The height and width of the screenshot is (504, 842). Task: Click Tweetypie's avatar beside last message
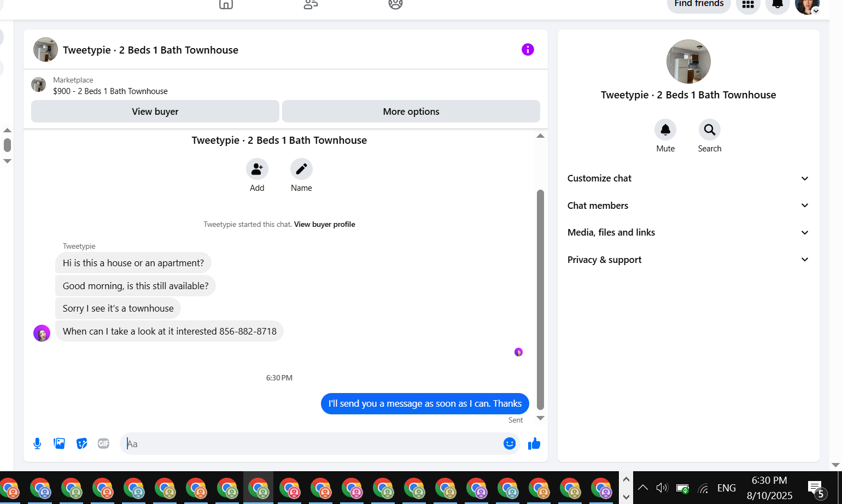coord(42,333)
